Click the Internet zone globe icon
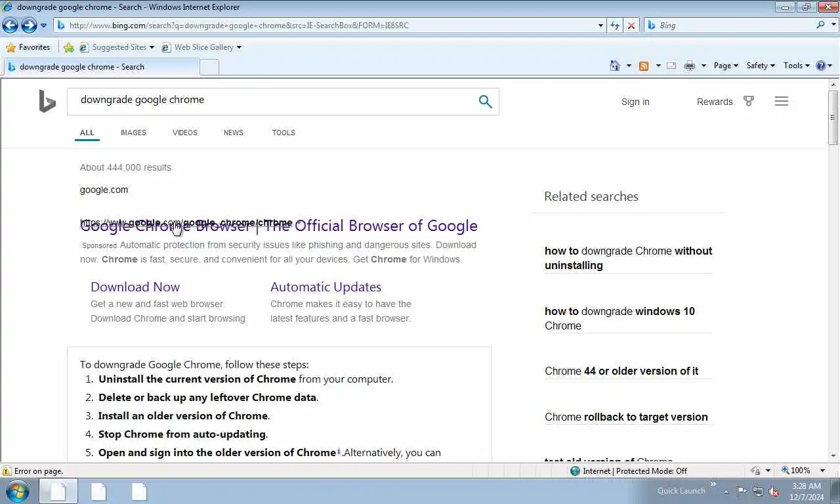The height and width of the screenshot is (504, 840). (x=576, y=471)
